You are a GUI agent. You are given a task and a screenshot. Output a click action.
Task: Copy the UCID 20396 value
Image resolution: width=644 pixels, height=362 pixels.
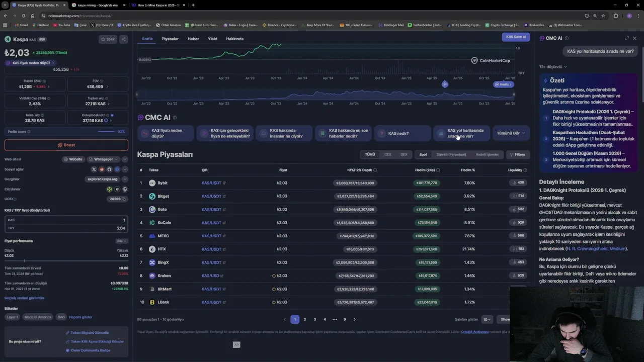124,199
